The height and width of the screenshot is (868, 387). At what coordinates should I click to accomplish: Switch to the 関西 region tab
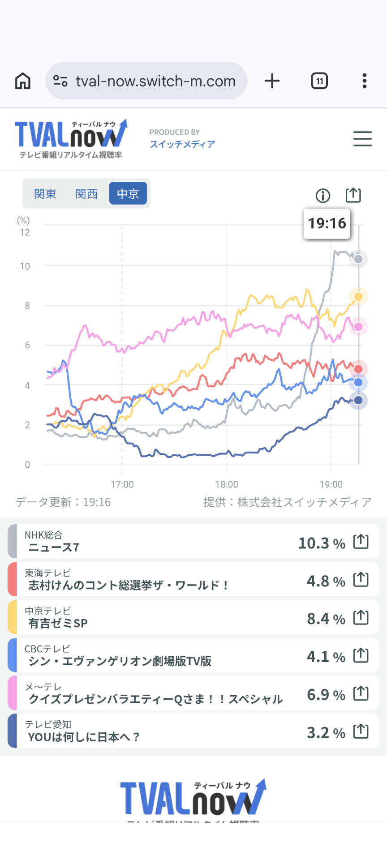(86, 193)
